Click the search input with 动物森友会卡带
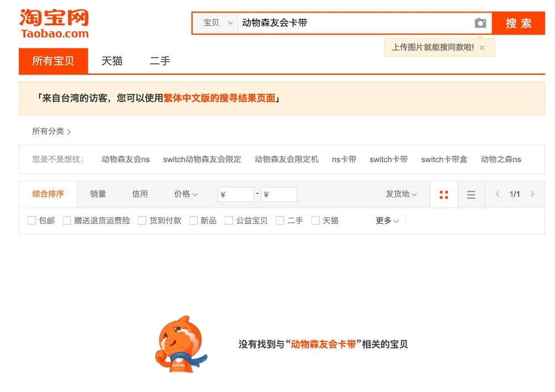The height and width of the screenshot is (392, 555). 356,23
